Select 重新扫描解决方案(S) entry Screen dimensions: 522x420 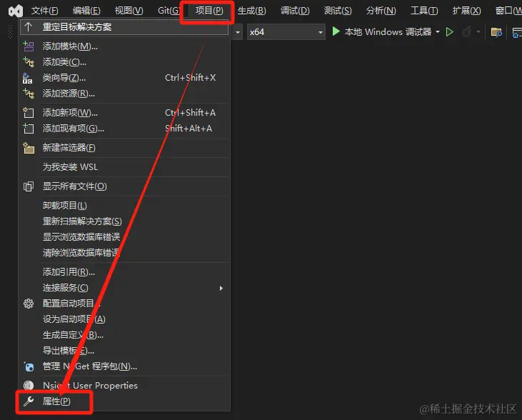pyautogui.click(x=124, y=221)
